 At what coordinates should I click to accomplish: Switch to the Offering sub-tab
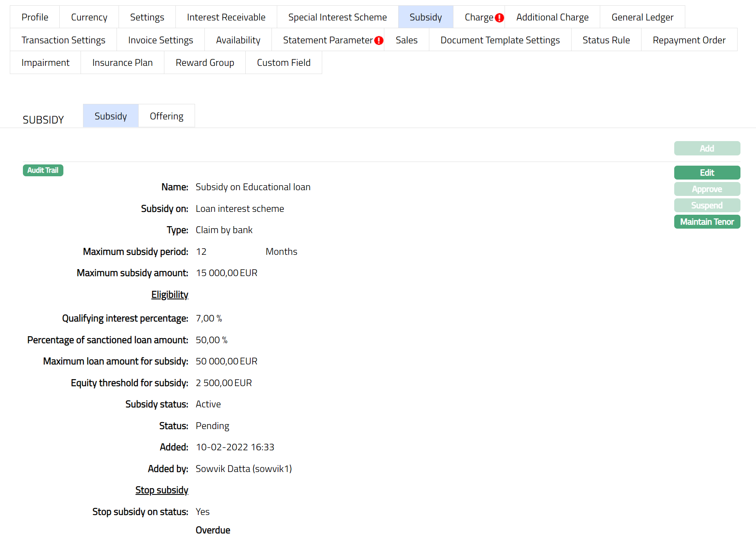pyautogui.click(x=166, y=116)
